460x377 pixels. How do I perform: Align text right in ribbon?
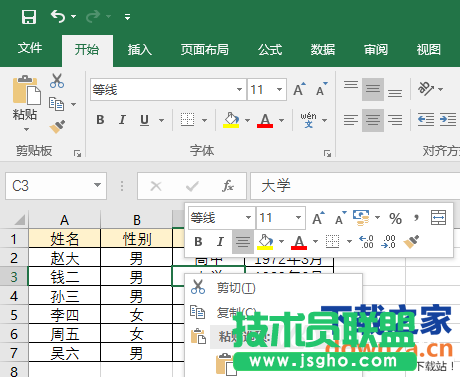(x=395, y=120)
